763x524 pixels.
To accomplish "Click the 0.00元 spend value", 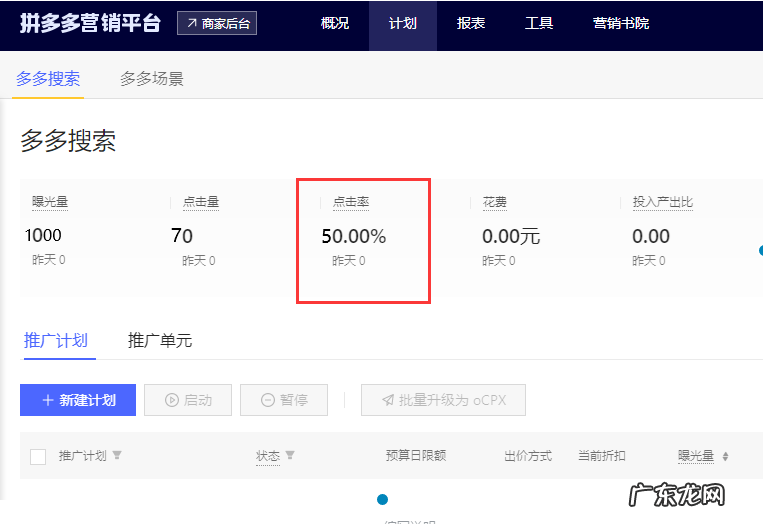I will tap(511, 236).
